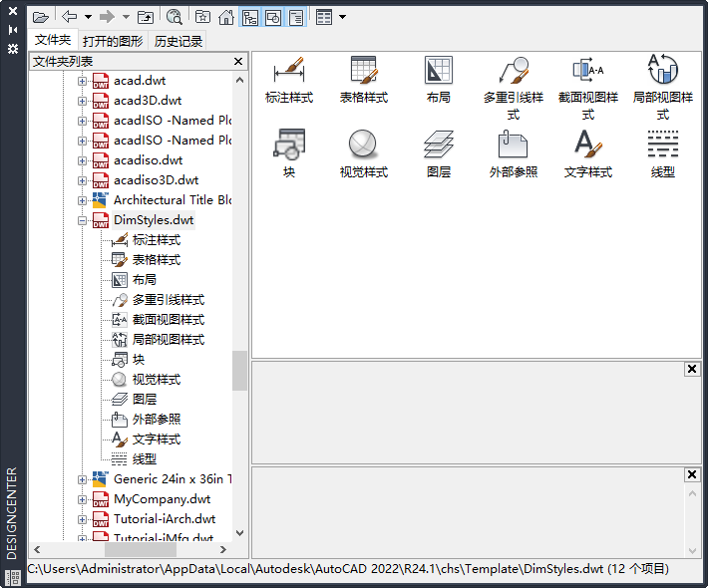Open DesignCenter palette properties menu

[13, 49]
